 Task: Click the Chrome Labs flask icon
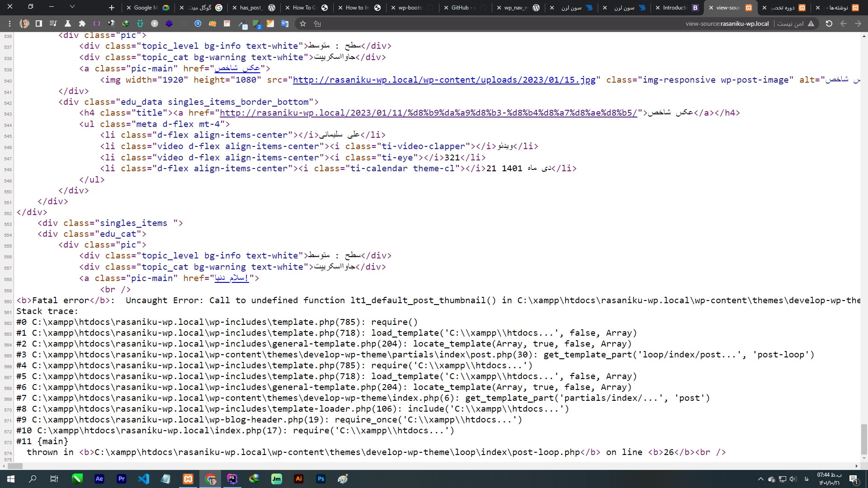(x=68, y=23)
